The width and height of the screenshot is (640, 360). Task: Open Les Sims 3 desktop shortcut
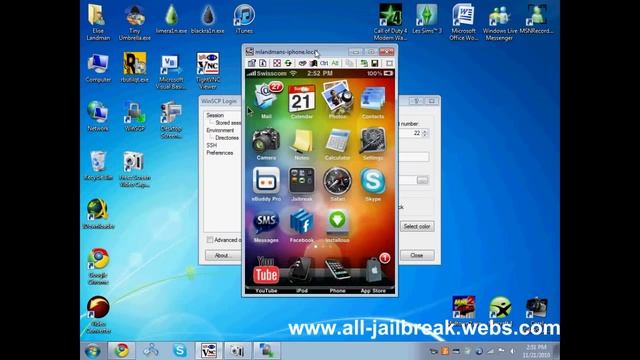click(427, 18)
